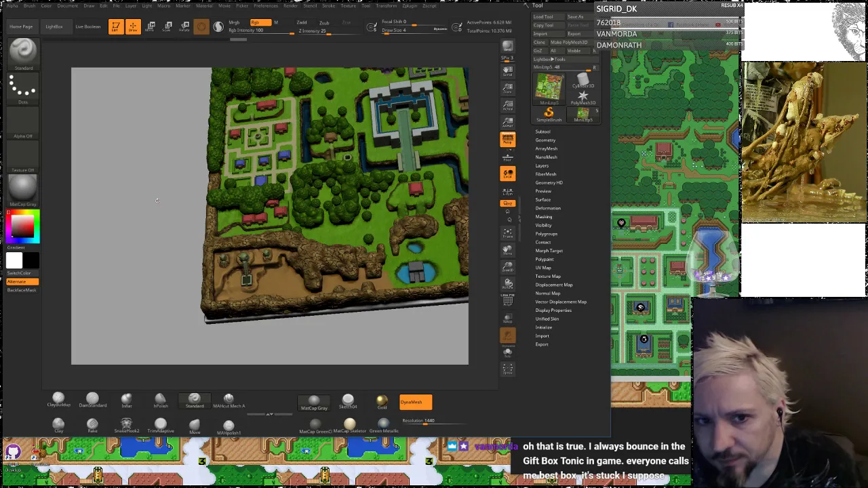Click the Clone tool button
This screenshot has height=488, width=868.
click(540, 42)
